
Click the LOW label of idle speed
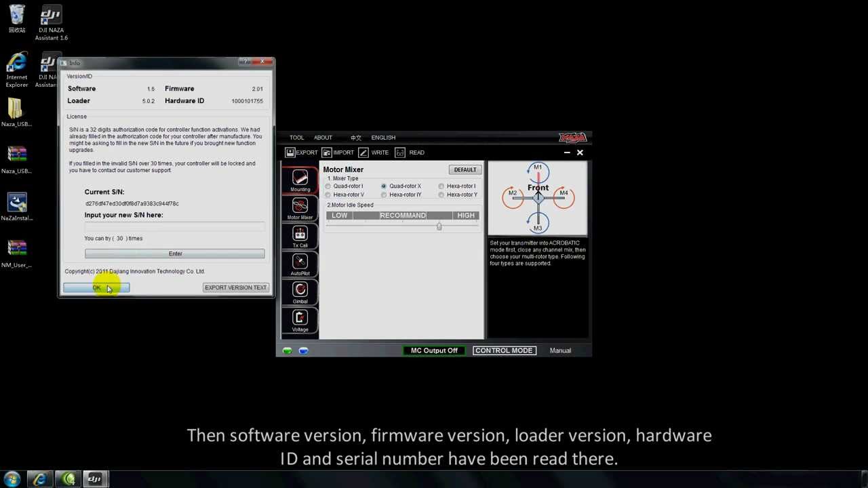click(340, 216)
